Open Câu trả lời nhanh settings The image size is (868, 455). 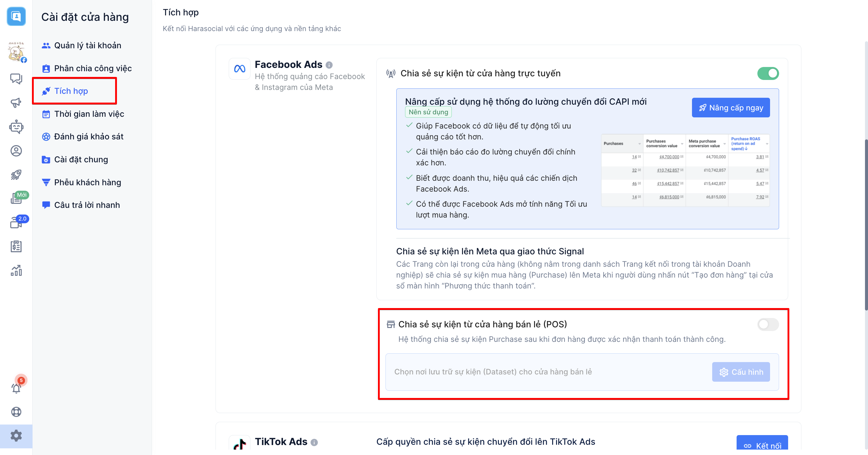(x=87, y=205)
